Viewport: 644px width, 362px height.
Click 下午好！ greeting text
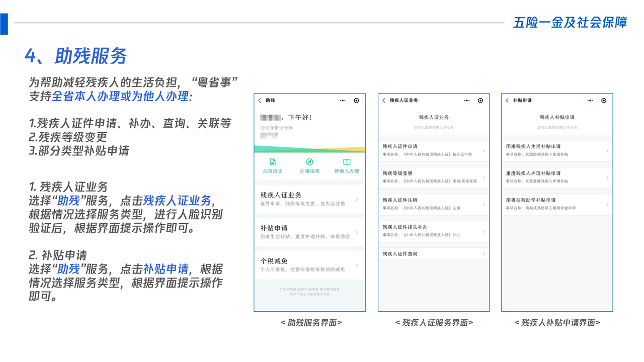(300, 118)
